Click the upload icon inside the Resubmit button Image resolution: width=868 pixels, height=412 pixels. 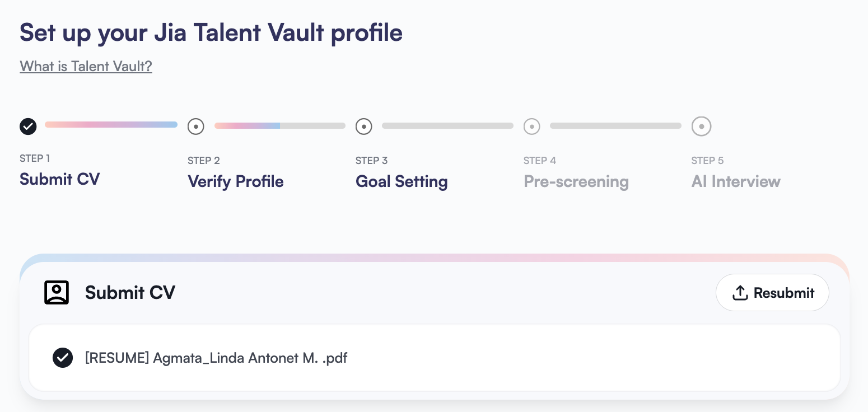[740, 292]
